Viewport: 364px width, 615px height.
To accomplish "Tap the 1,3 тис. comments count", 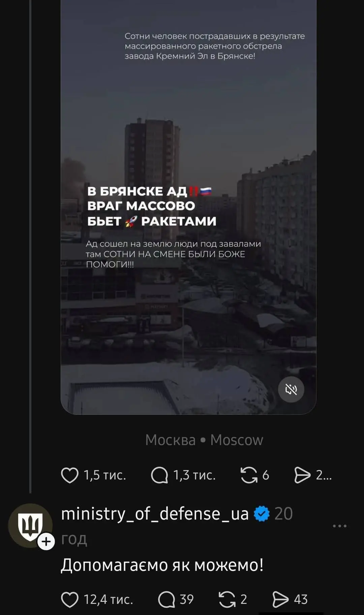I will click(194, 475).
